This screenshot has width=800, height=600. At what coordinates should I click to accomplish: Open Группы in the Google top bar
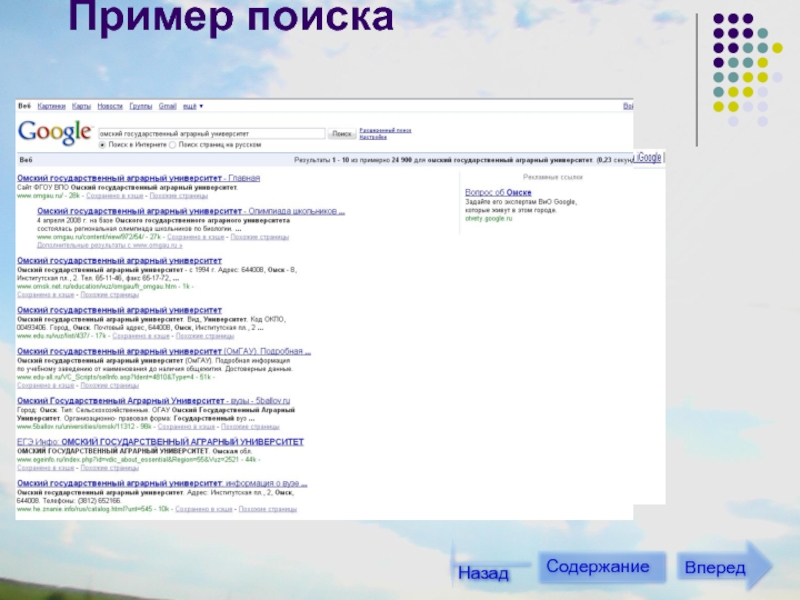(140, 106)
